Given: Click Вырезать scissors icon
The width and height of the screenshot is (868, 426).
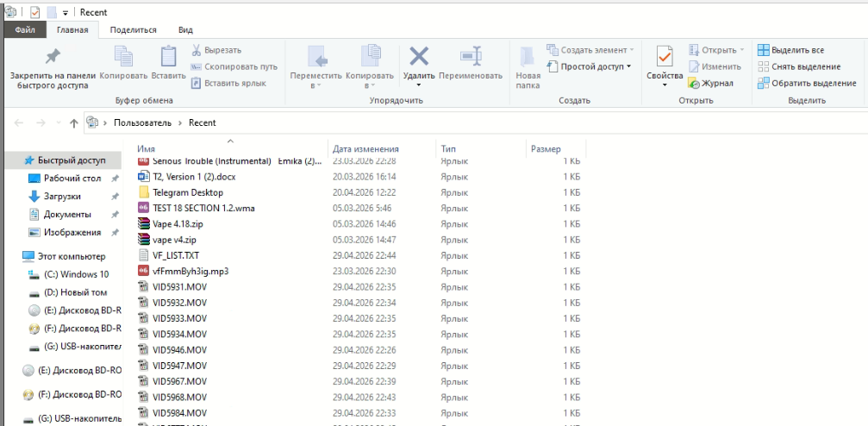Looking at the screenshot, I should point(196,50).
